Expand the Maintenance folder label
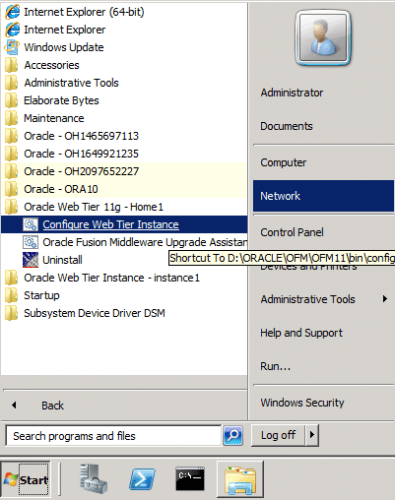 (54, 118)
